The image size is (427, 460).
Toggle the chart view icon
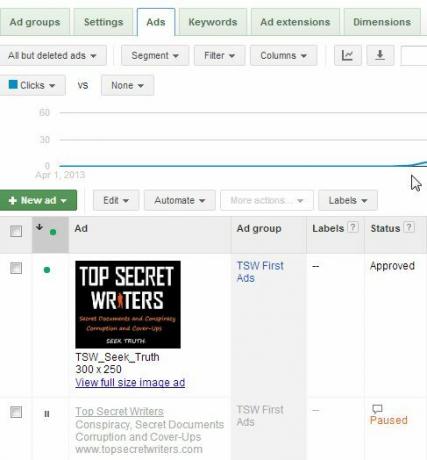coord(347,55)
